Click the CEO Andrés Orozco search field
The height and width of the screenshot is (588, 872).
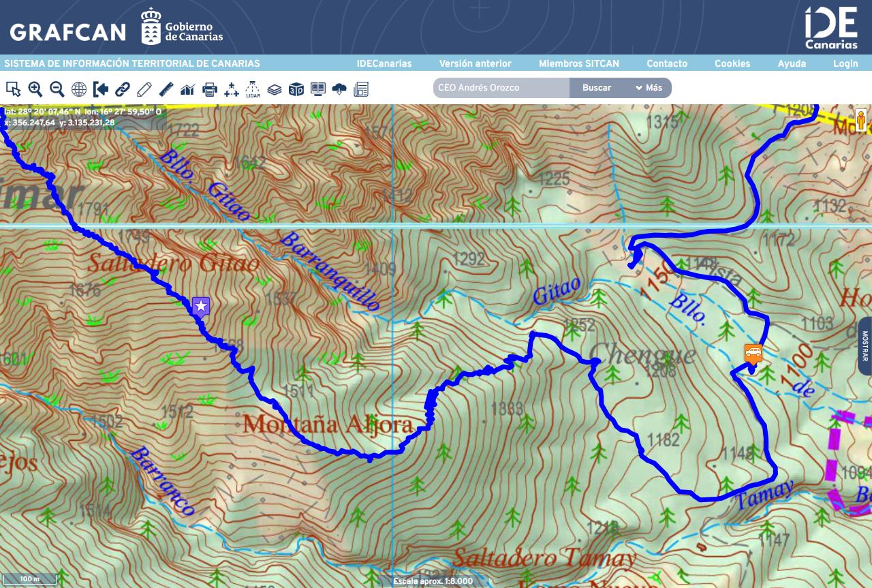pyautogui.click(x=501, y=88)
